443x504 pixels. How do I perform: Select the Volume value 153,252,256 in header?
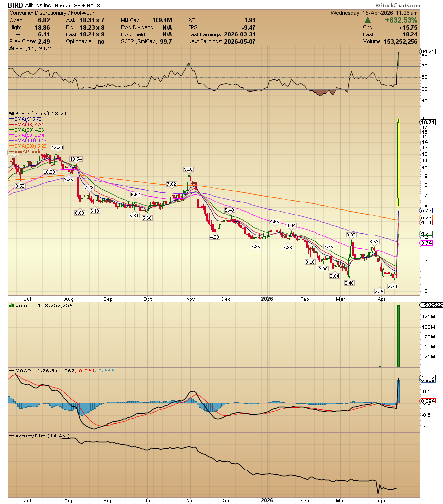[401, 41]
